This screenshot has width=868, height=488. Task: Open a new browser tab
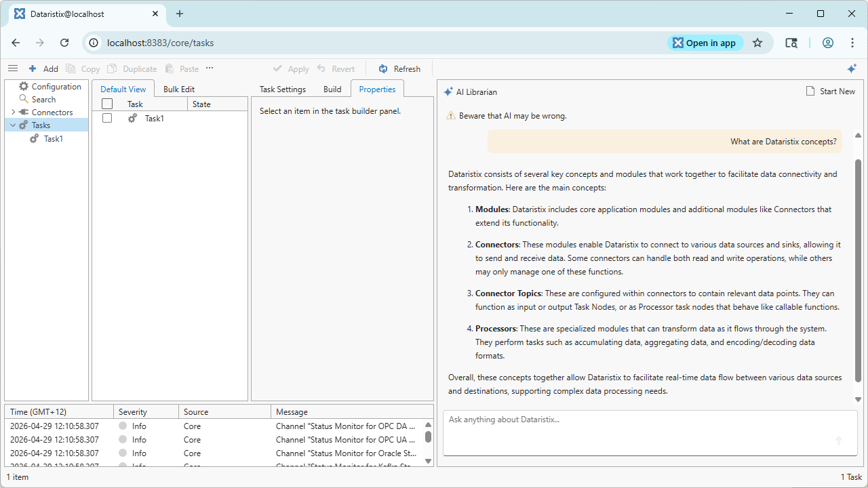point(180,14)
